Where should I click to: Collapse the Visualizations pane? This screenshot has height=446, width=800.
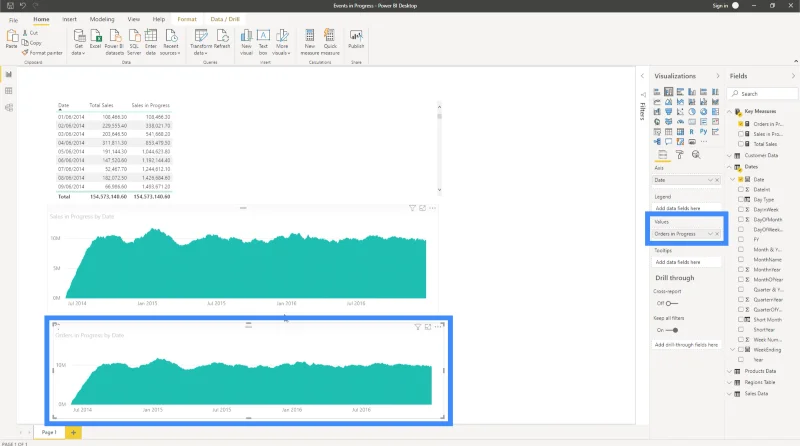718,76
